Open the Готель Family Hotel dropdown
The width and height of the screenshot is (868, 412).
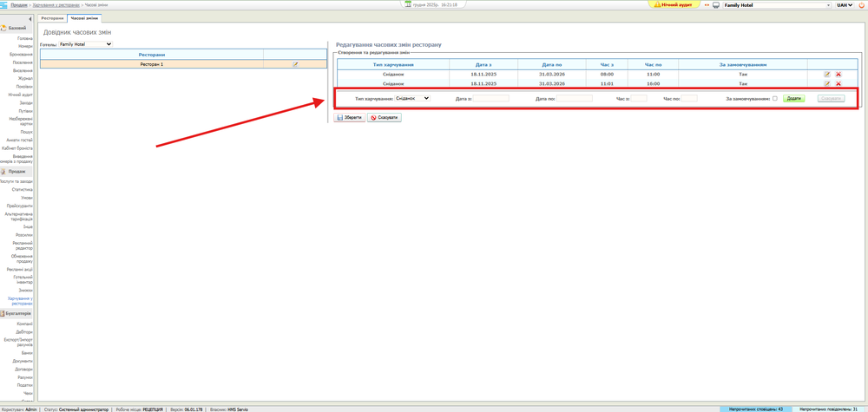tap(85, 44)
